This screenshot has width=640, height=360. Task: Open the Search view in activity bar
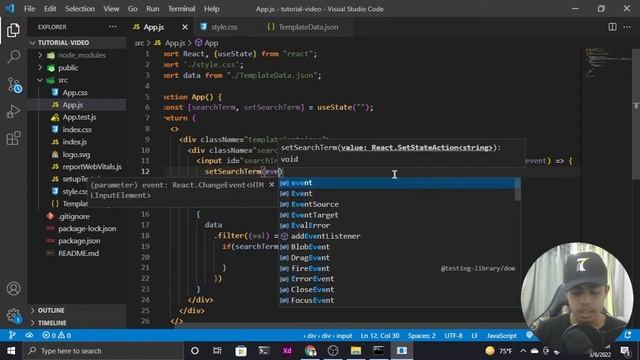click(13, 57)
